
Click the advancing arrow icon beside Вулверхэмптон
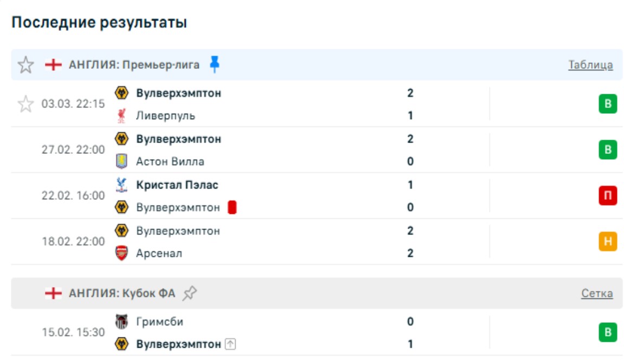click(x=231, y=344)
